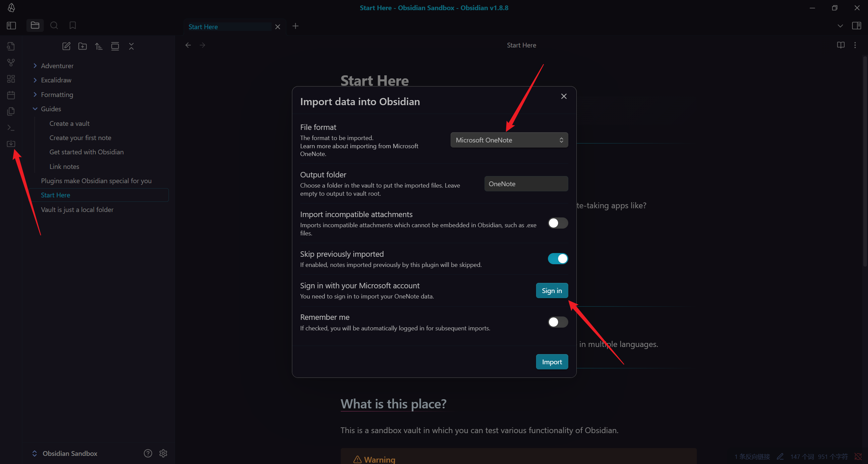
Task: Click the Import button
Action: coord(552,362)
